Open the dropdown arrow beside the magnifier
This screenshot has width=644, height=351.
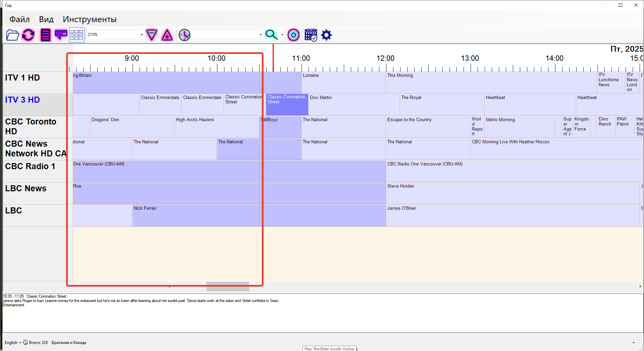(x=282, y=35)
